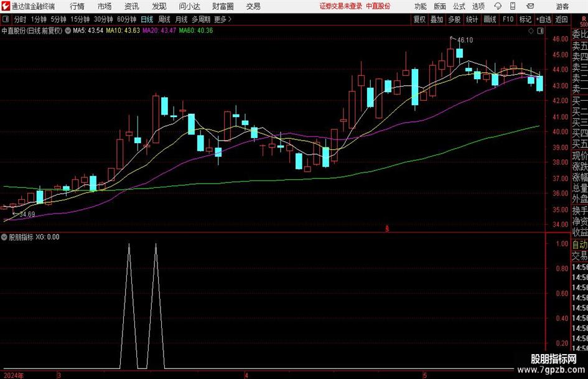Switch to the 周线 weekly tab

tap(164, 19)
